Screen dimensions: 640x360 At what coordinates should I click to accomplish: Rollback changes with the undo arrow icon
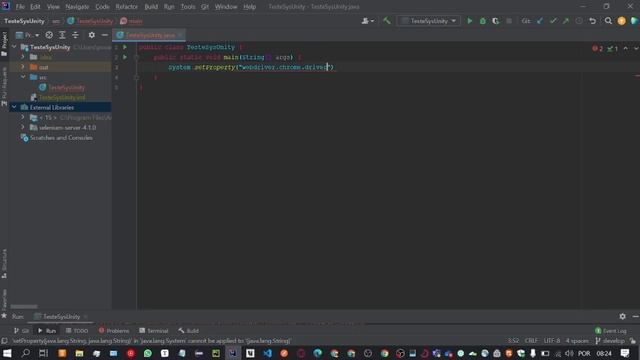[x=593, y=21]
